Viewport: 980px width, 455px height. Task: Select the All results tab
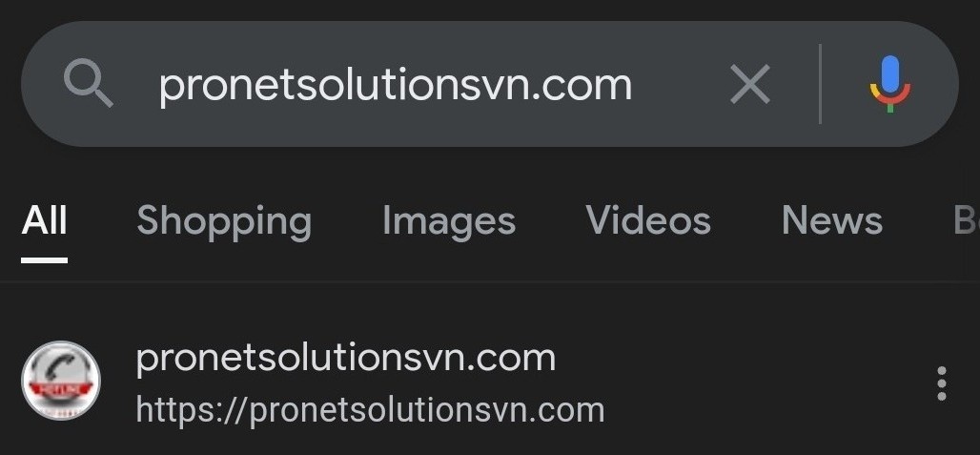click(44, 220)
